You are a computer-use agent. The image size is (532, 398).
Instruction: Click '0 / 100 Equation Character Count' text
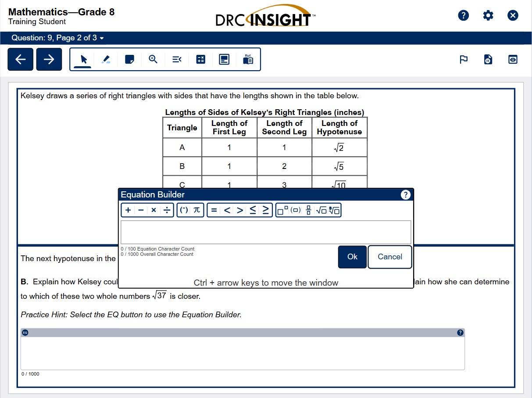(157, 249)
